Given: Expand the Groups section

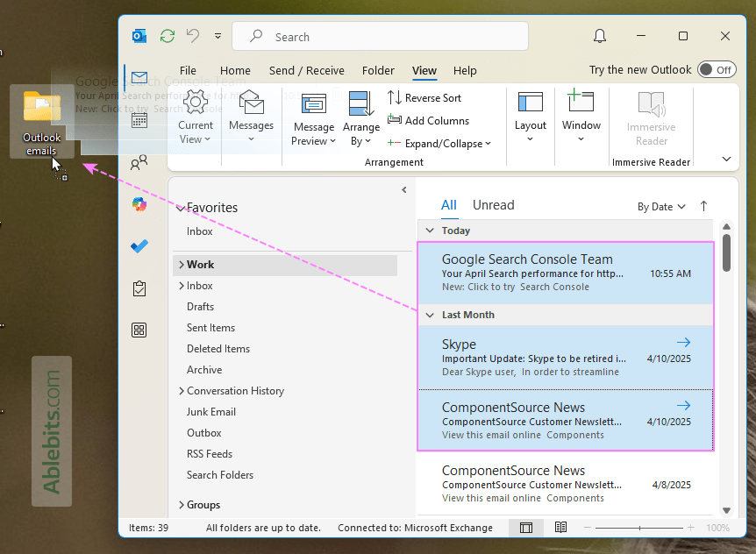Looking at the screenshot, I should tap(182, 505).
